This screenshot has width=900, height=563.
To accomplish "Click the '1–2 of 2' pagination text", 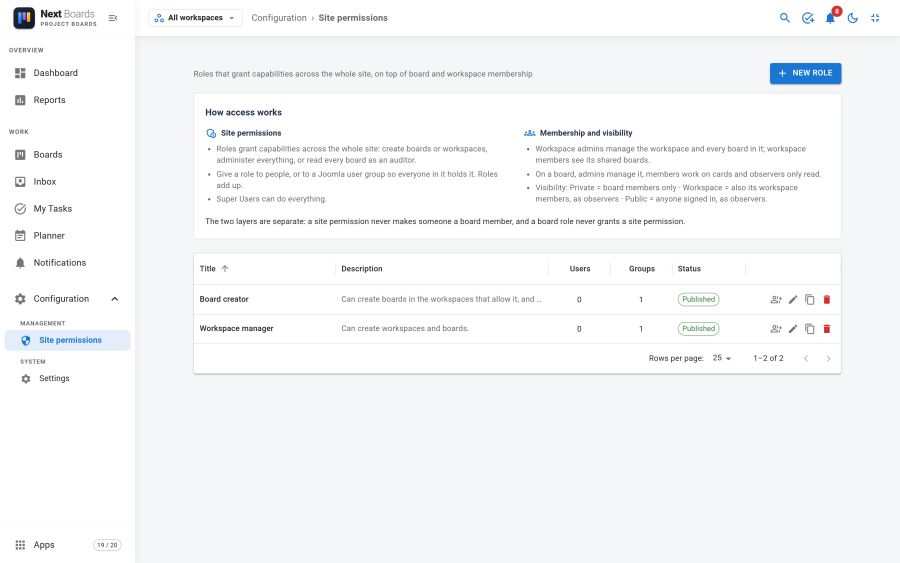I will [x=768, y=358].
